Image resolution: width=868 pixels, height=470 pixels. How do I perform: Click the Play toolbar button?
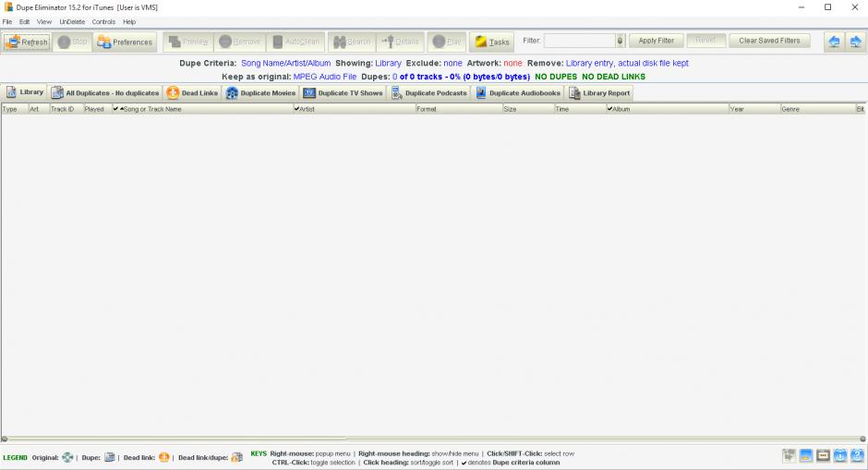446,42
